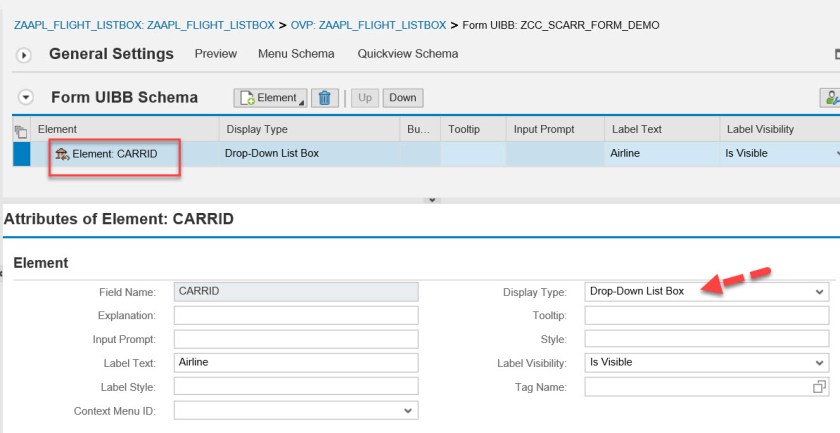Select the CARRID row selector

(x=21, y=154)
